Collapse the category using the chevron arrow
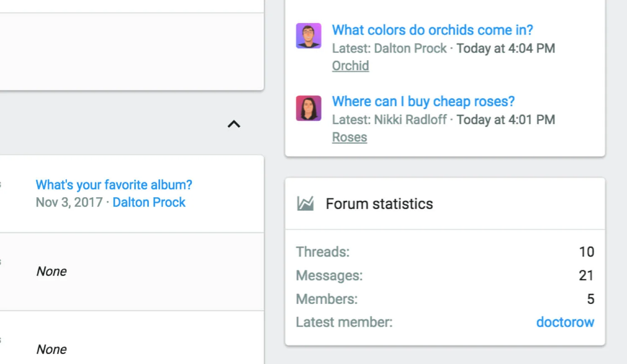The width and height of the screenshot is (627, 364). pos(234,124)
